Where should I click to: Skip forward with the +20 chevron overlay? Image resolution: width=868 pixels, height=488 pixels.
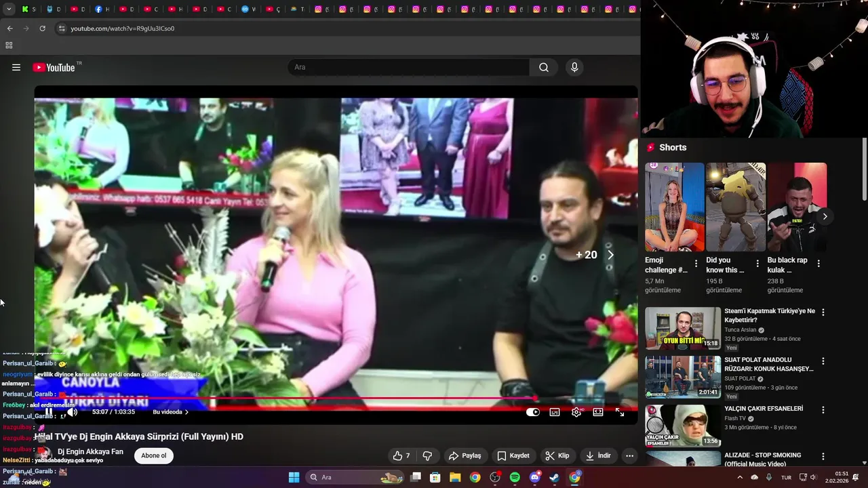coord(610,255)
